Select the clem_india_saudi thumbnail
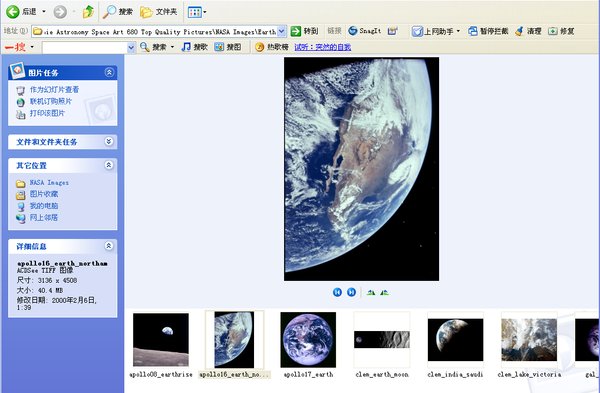600x393 pixels. pos(455,340)
